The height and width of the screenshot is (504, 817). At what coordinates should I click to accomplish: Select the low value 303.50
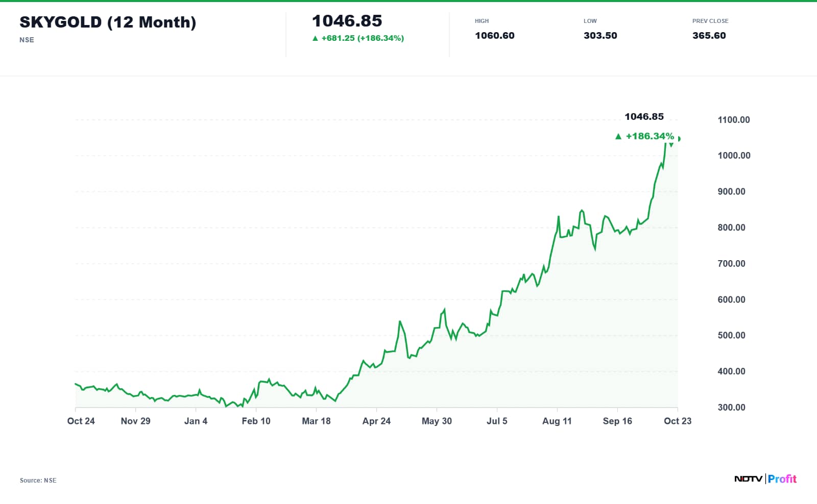pyautogui.click(x=600, y=36)
